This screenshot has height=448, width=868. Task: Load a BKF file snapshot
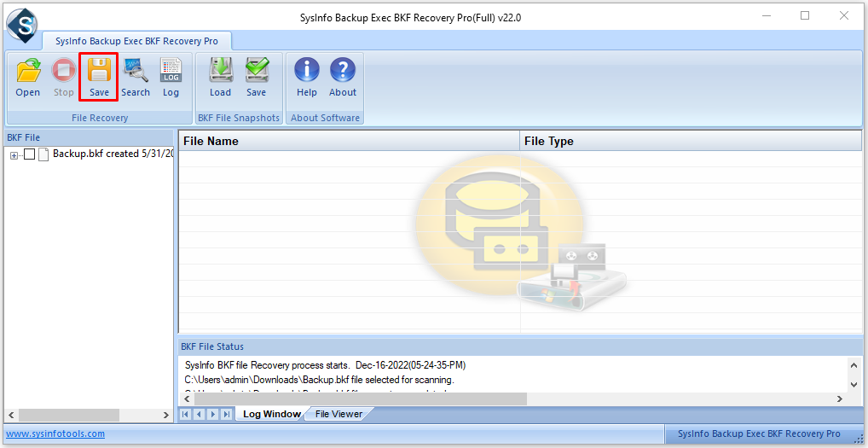click(220, 78)
